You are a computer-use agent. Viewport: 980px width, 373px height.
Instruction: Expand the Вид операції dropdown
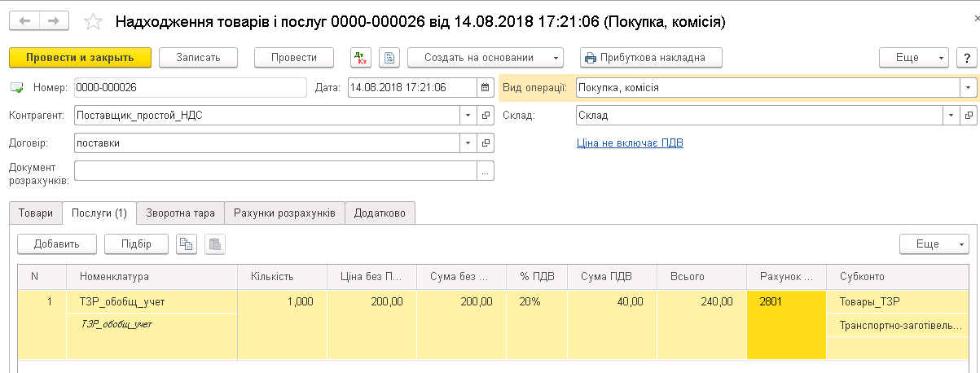pyautogui.click(x=968, y=87)
